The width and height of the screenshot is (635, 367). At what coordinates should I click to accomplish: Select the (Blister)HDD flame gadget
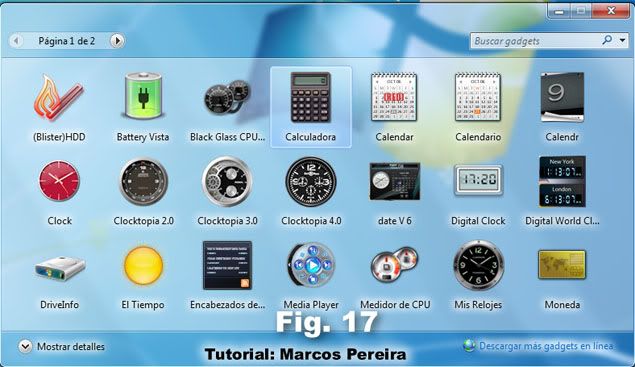(x=59, y=98)
